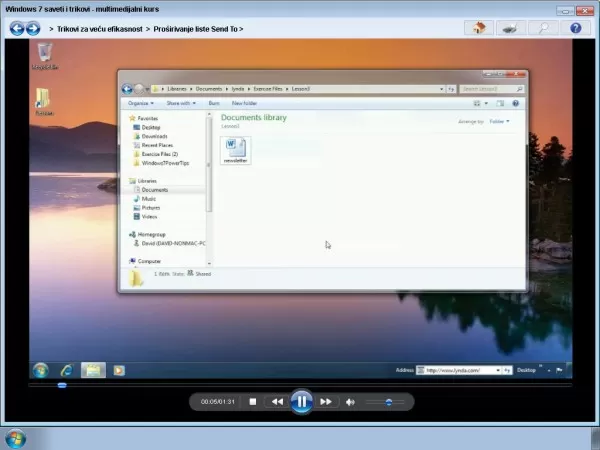The width and height of the screenshot is (600, 450).
Task: Expand the 'Share with' dropdown
Action: 181,103
